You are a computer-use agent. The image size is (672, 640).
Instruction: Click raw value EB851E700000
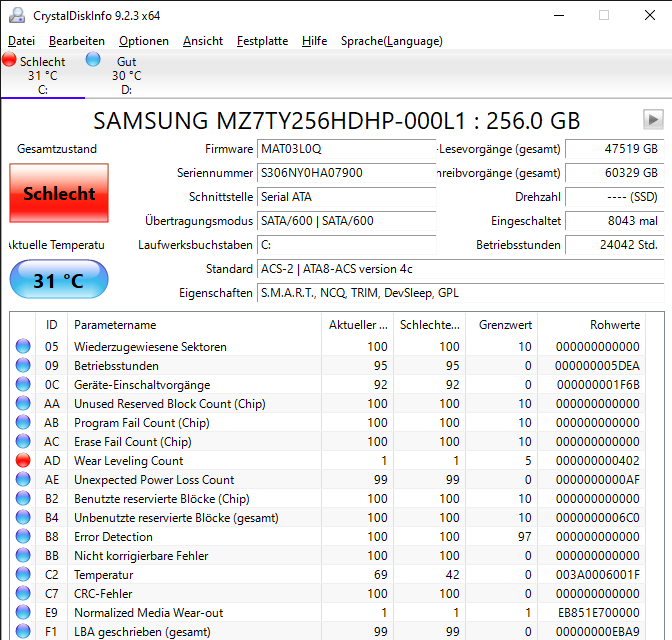click(599, 613)
